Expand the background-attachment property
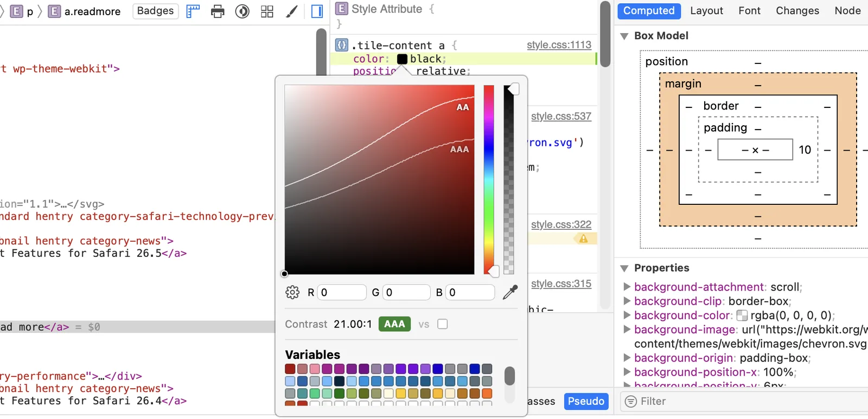The width and height of the screenshot is (868, 419). point(627,287)
